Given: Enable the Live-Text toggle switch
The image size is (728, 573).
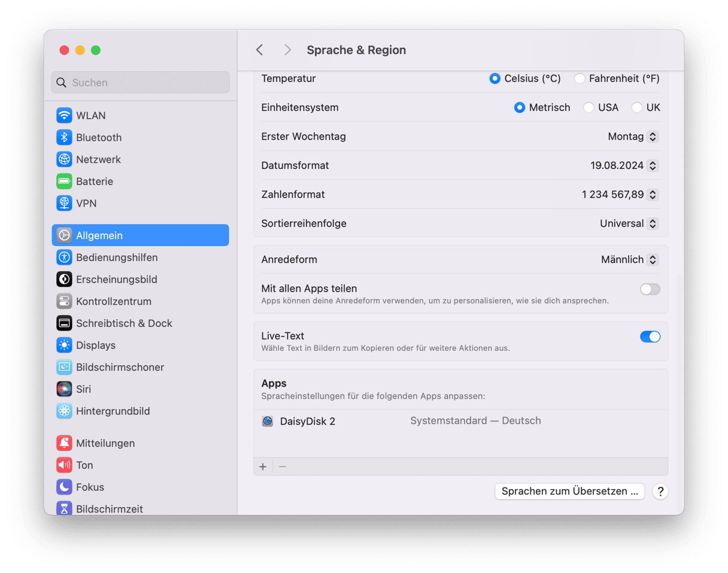Looking at the screenshot, I should (650, 336).
